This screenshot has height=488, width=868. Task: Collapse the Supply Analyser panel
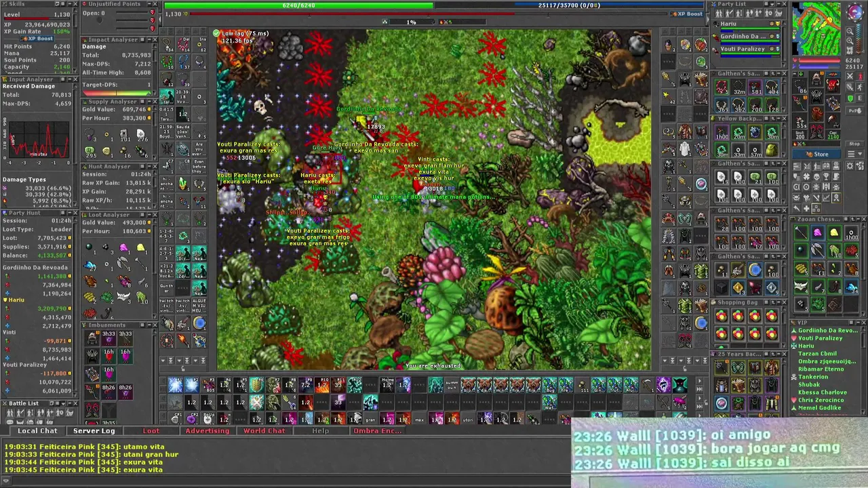149,102
